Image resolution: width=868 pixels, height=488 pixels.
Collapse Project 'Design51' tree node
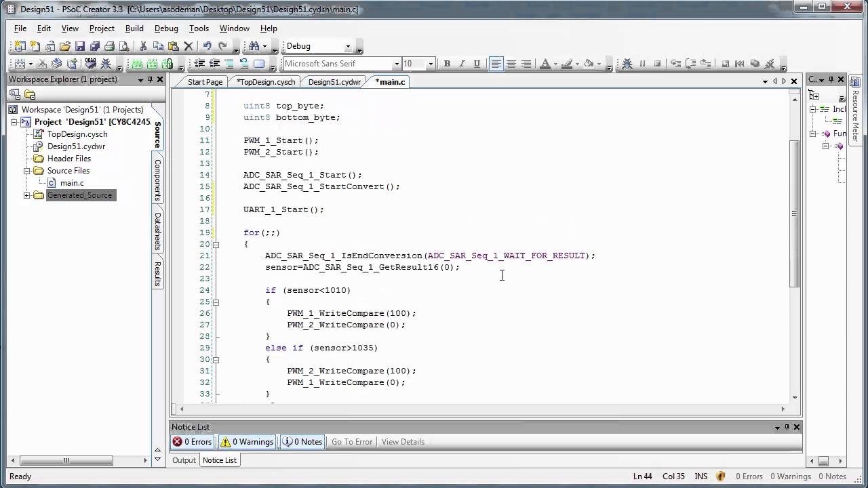point(14,122)
